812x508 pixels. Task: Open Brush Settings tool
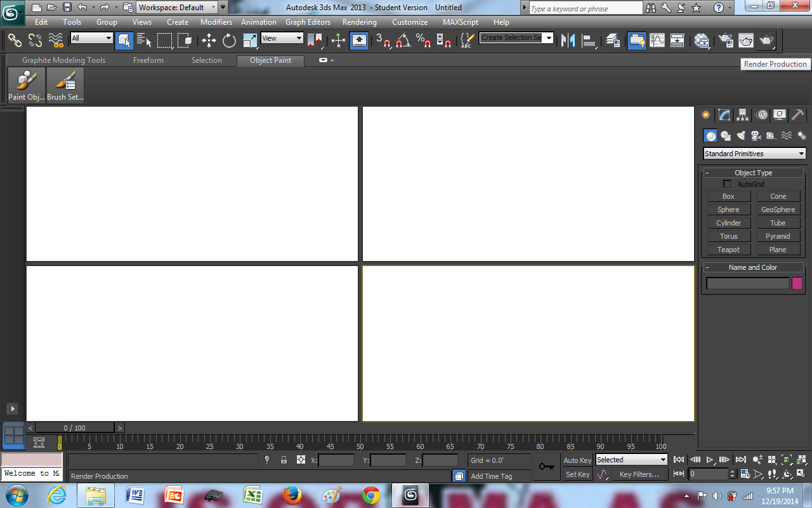point(65,84)
